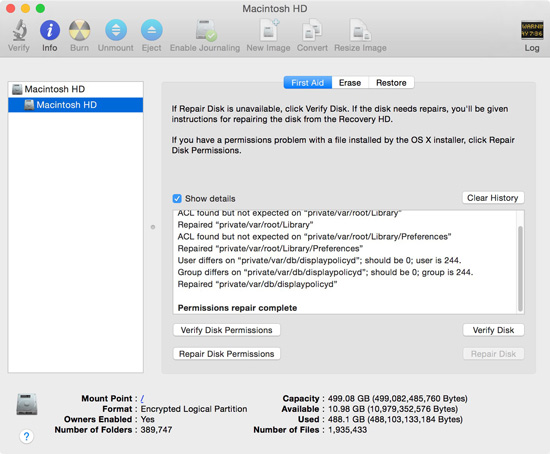Click the 'Permissions repair complete' log line

coord(237,308)
